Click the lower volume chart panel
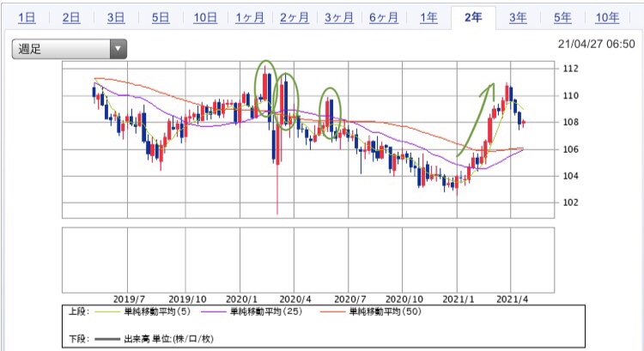This screenshot has height=351, width=644. click(x=308, y=260)
